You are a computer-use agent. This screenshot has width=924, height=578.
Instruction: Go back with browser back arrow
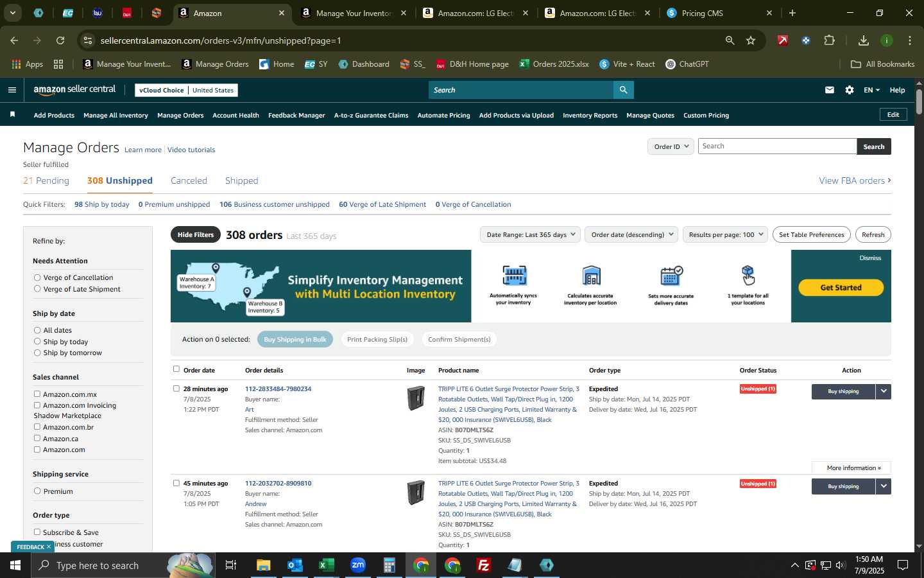coord(14,40)
